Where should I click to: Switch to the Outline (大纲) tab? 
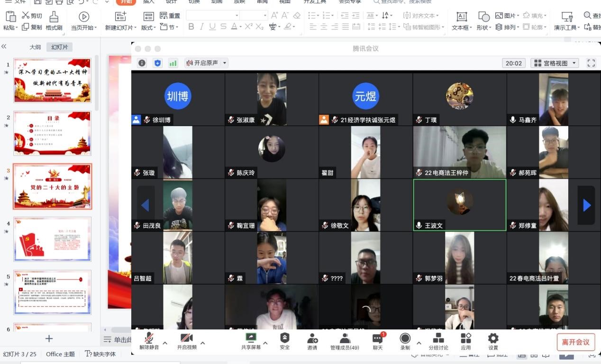point(35,47)
